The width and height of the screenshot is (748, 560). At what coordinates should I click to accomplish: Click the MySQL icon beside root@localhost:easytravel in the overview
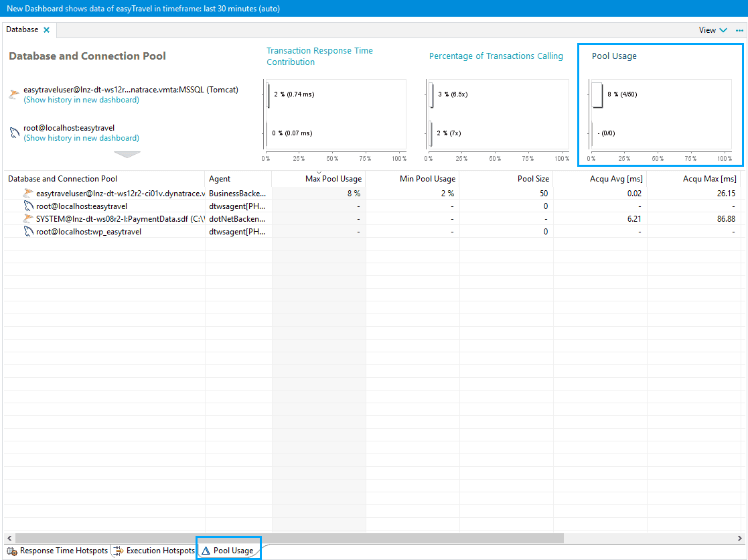pos(14,133)
